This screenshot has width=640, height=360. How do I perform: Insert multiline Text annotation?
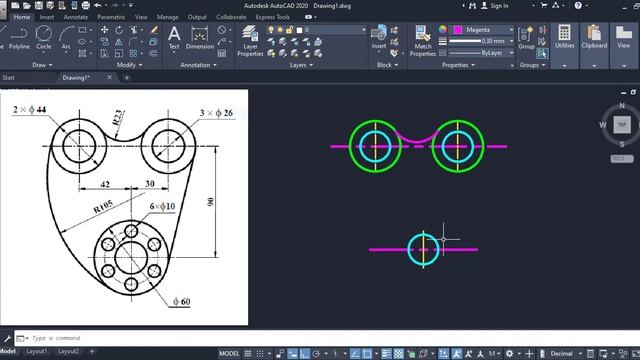(x=174, y=38)
